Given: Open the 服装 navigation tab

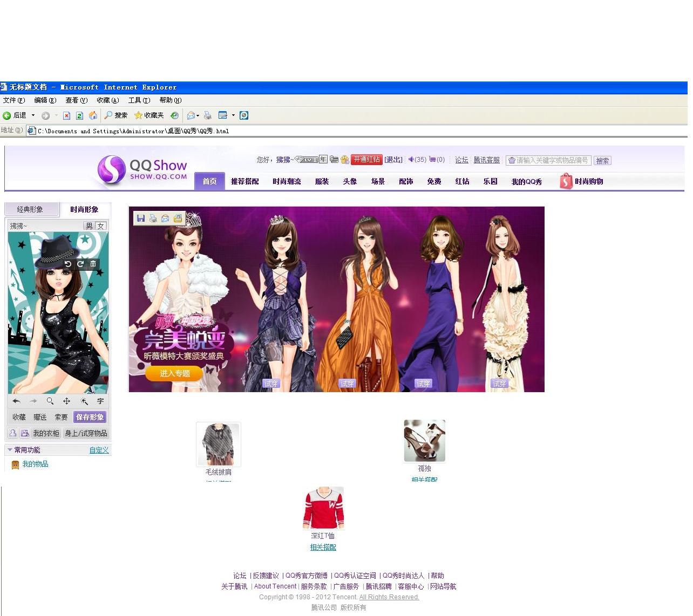Looking at the screenshot, I should [x=322, y=182].
